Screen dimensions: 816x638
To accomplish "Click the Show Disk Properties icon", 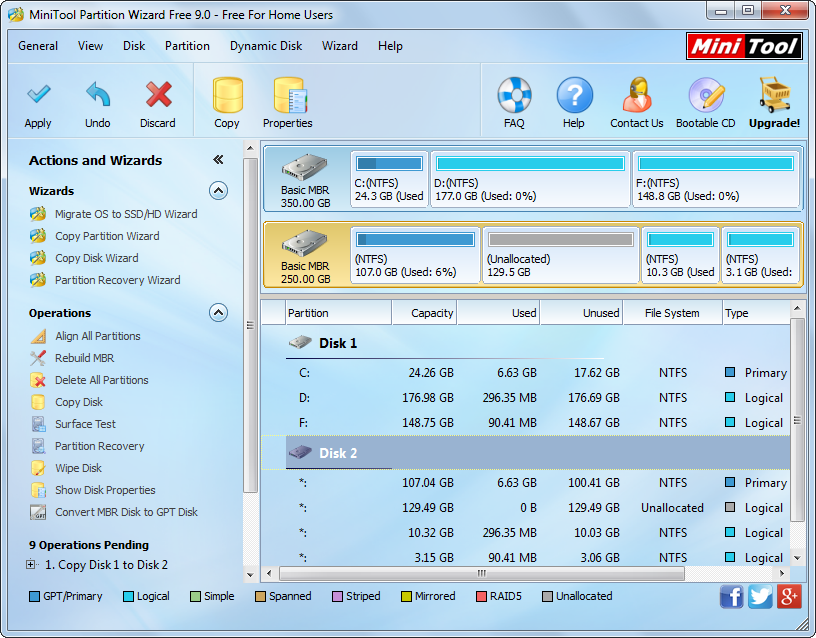I will click(38, 490).
